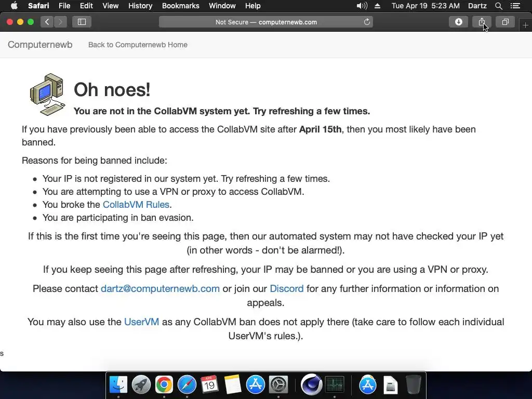Open Spotlight search
This screenshot has height=399, width=532.
(498, 6)
